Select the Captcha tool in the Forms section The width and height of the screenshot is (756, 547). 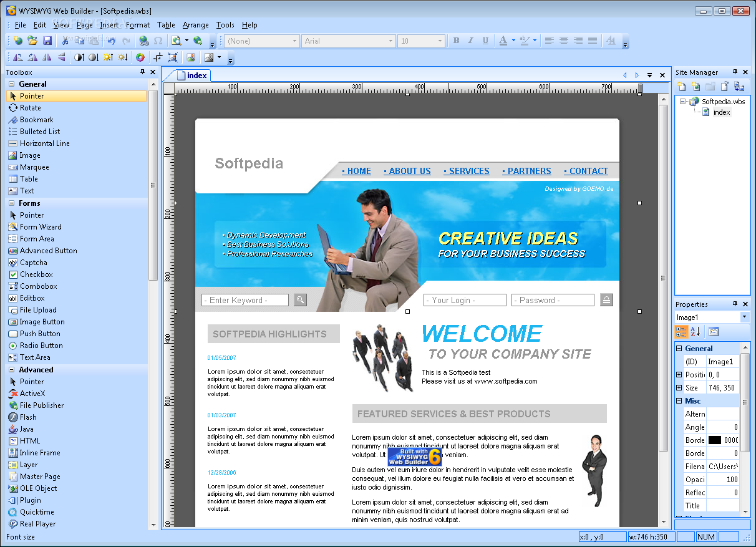click(x=77, y=263)
